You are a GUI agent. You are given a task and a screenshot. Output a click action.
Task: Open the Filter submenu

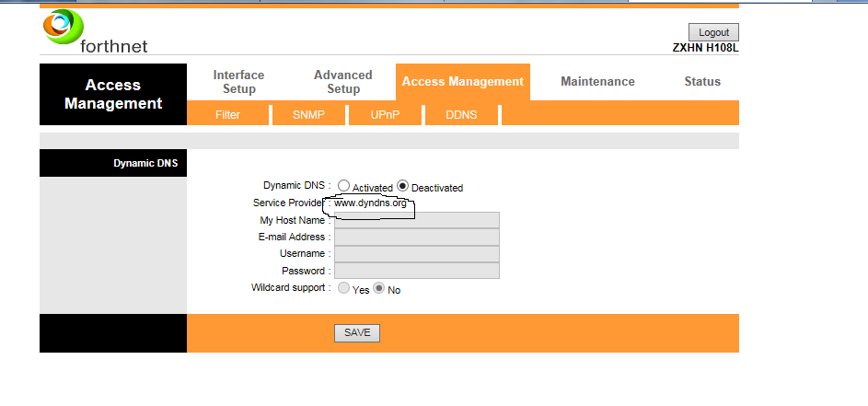[x=227, y=115]
